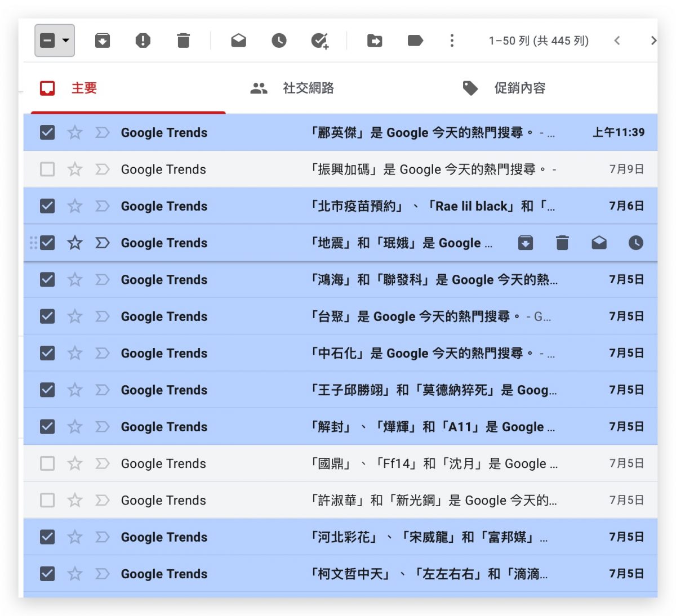
Task: Click the Delete trash icon in the toolbar
Action: click(183, 41)
